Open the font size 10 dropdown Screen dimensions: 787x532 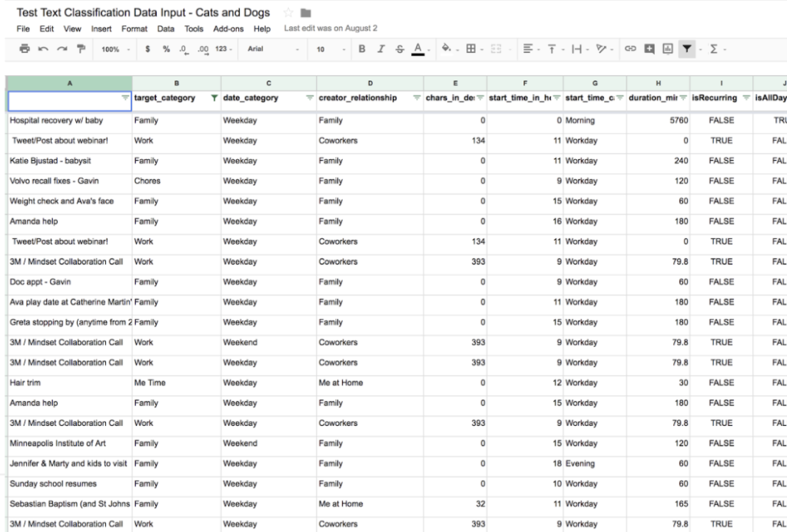[x=330, y=49]
